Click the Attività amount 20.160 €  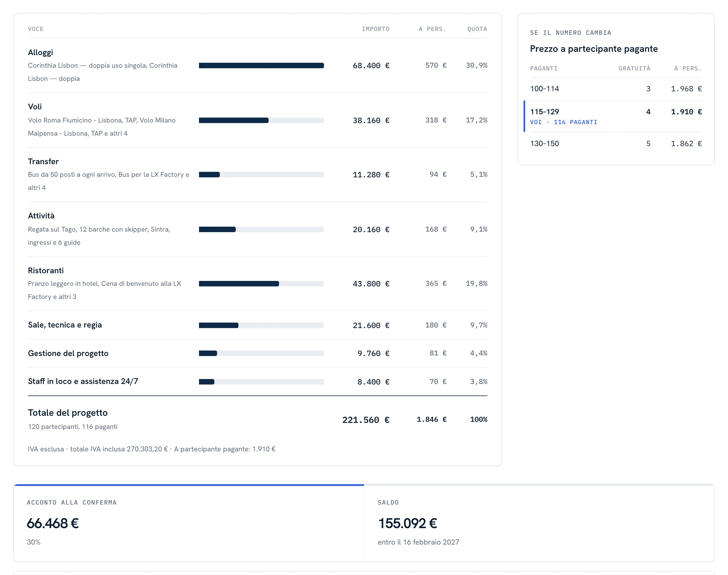click(371, 230)
